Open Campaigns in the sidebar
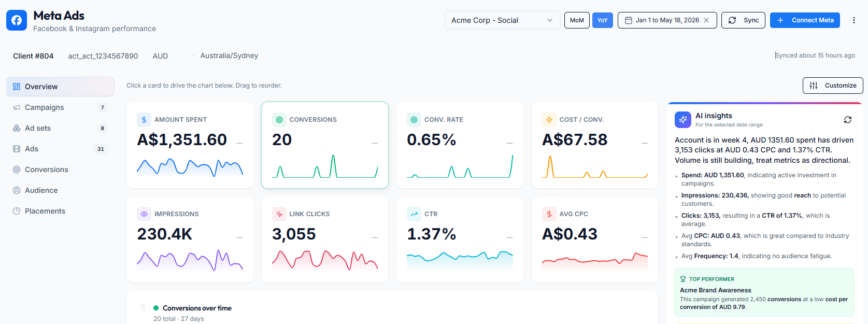Screen dimensions: 868x324 [x=60, y=107]
